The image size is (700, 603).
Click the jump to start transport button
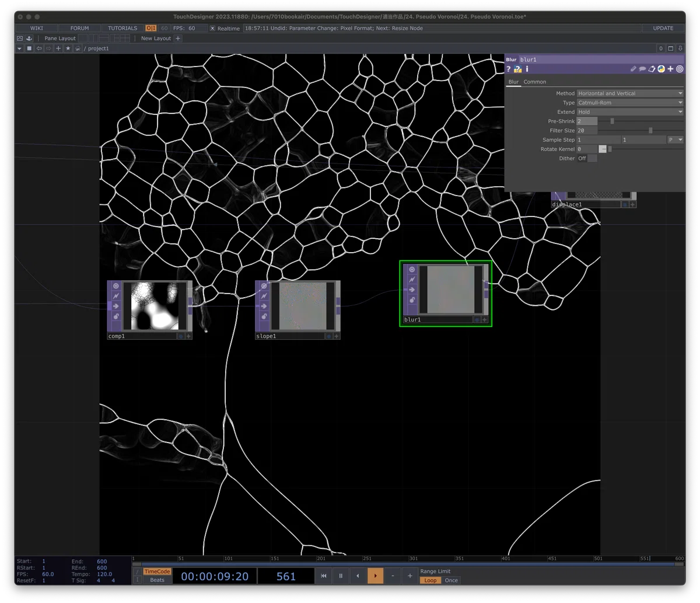pos(324,576)
